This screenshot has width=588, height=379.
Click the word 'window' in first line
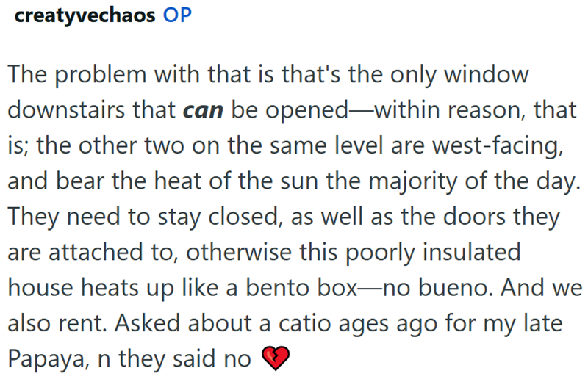(487, 74)
